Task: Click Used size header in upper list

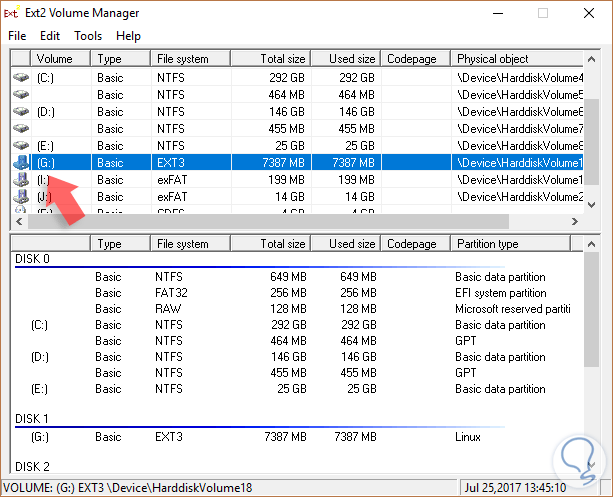Action: [346, 59]
